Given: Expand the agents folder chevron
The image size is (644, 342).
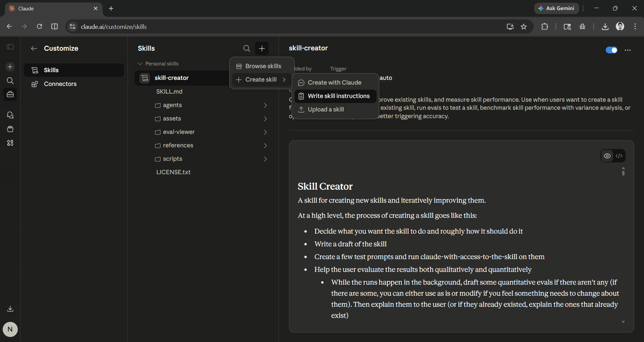Looking at the screenshot, I should coord(265,105).
